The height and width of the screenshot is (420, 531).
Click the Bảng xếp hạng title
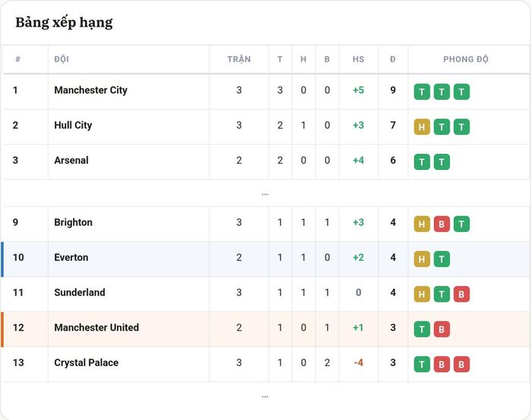[64, 22]
